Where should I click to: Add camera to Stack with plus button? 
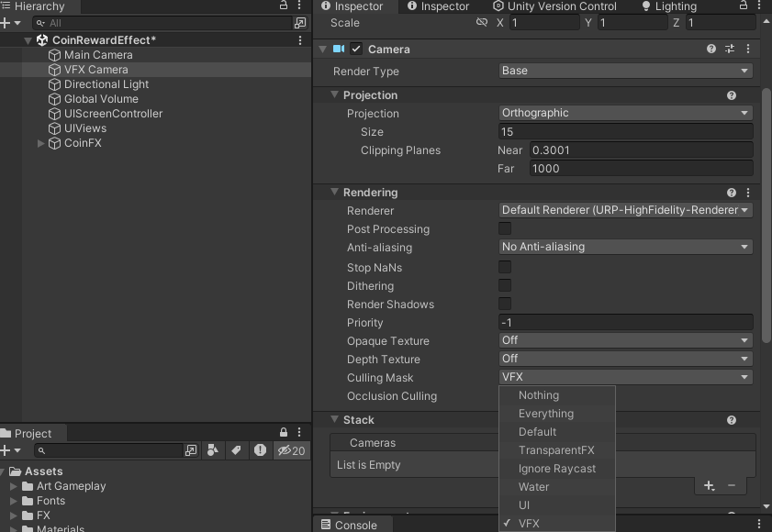coord(709,486)
